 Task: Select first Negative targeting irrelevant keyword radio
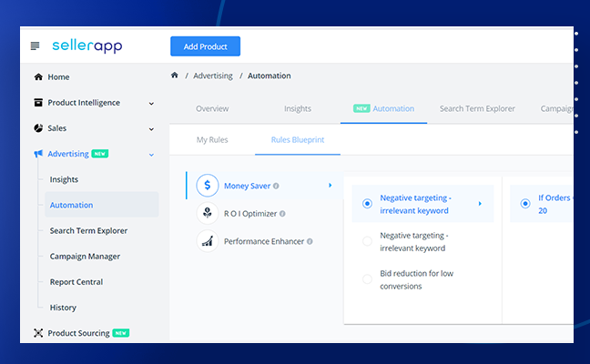pyautogui.click(x=367, y=204)
